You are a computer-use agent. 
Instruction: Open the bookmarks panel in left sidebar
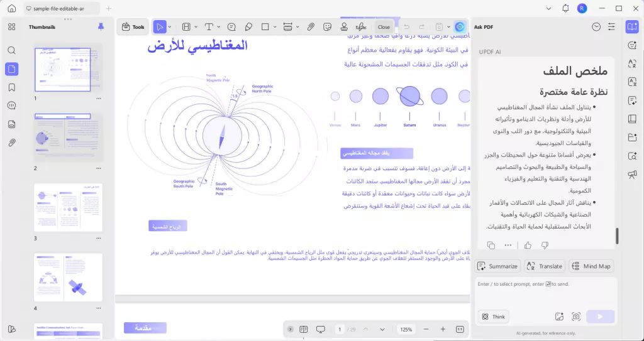point(12,87)
